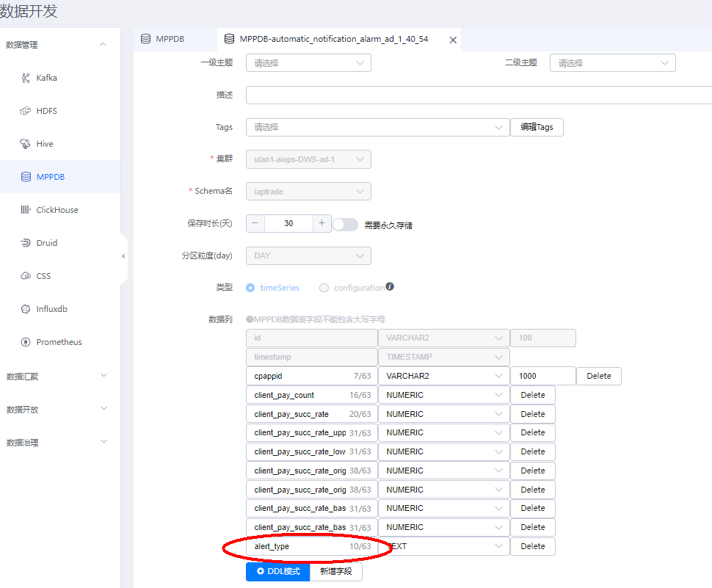Click the Druid icon in sidebar
The height and width of the screenshot is (588, 712).
(26, 243)
